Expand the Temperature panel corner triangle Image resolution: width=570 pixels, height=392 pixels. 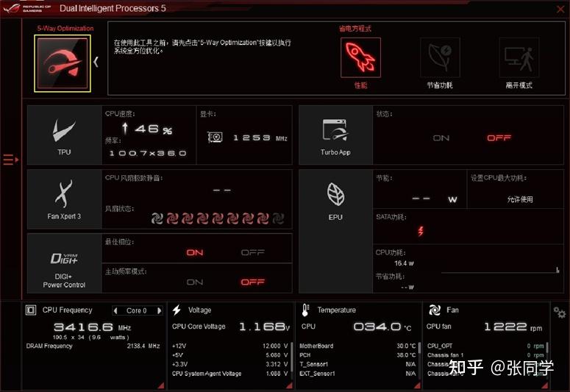[417, 385]
